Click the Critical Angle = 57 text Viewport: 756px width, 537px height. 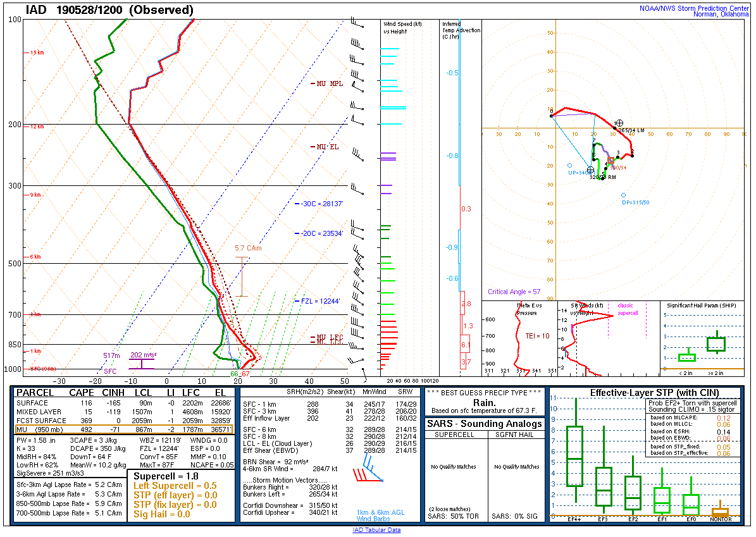click(x=514, y=292)
